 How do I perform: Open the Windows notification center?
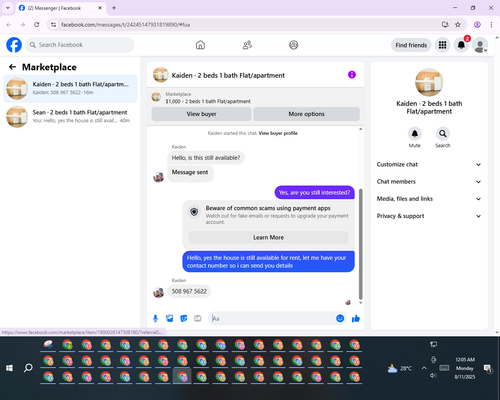[488, 368]
